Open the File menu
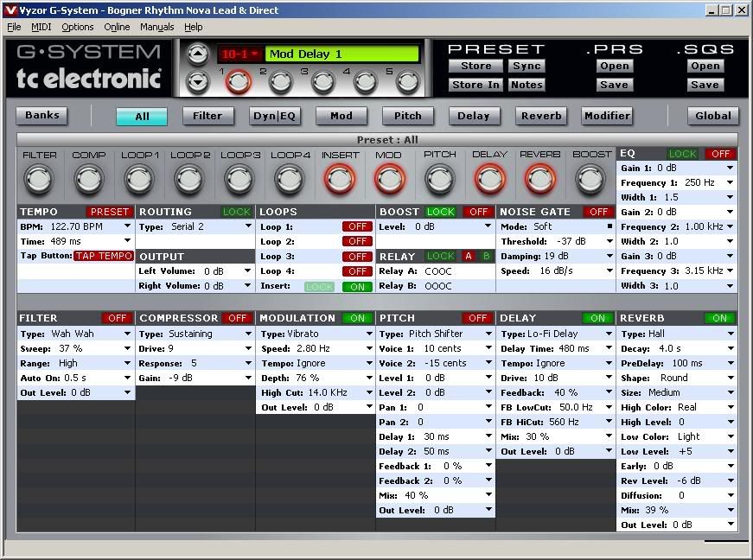The image size is (753, 560). coord(14,27)
